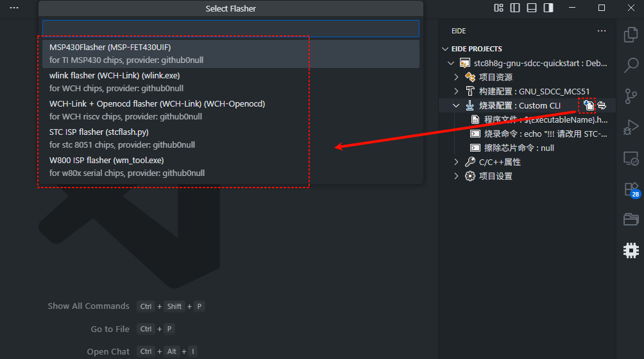Click the 项目资源 resources icon
644x359 pixels.
tap(470, 77)
